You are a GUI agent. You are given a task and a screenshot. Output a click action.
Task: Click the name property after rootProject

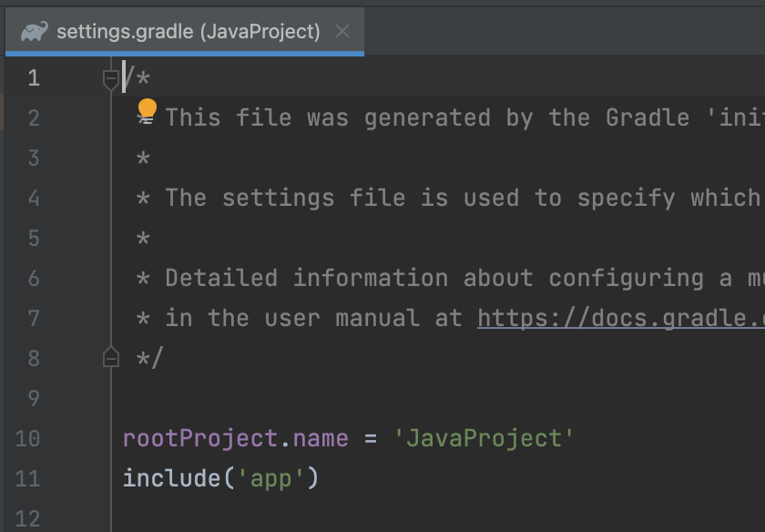[321, 438]
